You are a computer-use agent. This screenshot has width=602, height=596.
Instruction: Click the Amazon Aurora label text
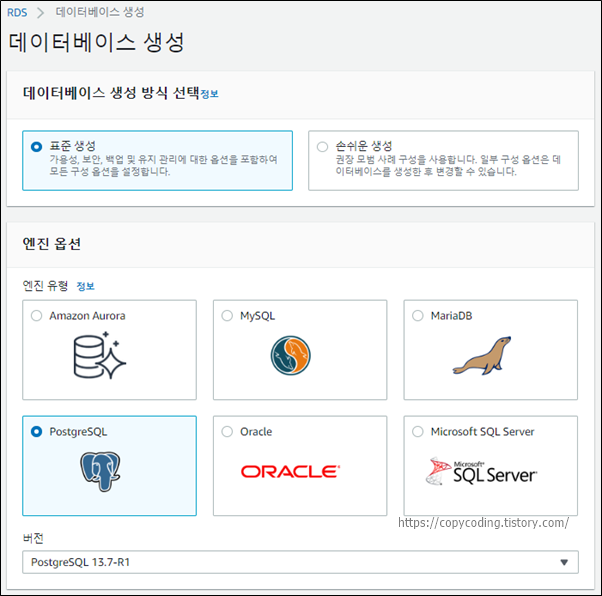pos(87,316)
